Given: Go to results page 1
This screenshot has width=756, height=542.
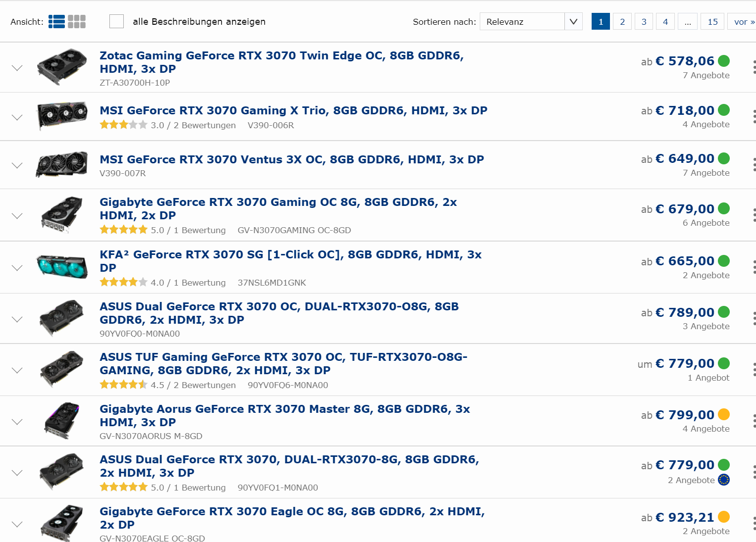Looking at the screenshot, I should pos(601,22).
